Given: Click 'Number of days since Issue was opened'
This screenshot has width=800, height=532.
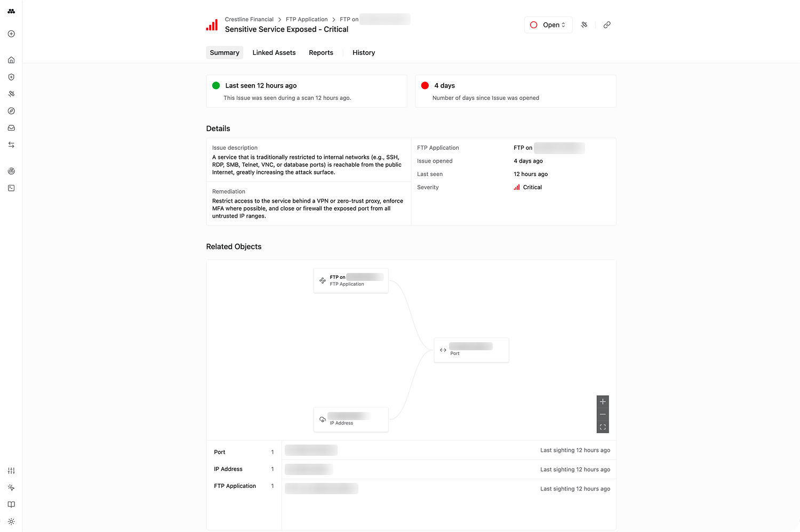Looking at the screenshot, I should (x=486, y=98).
